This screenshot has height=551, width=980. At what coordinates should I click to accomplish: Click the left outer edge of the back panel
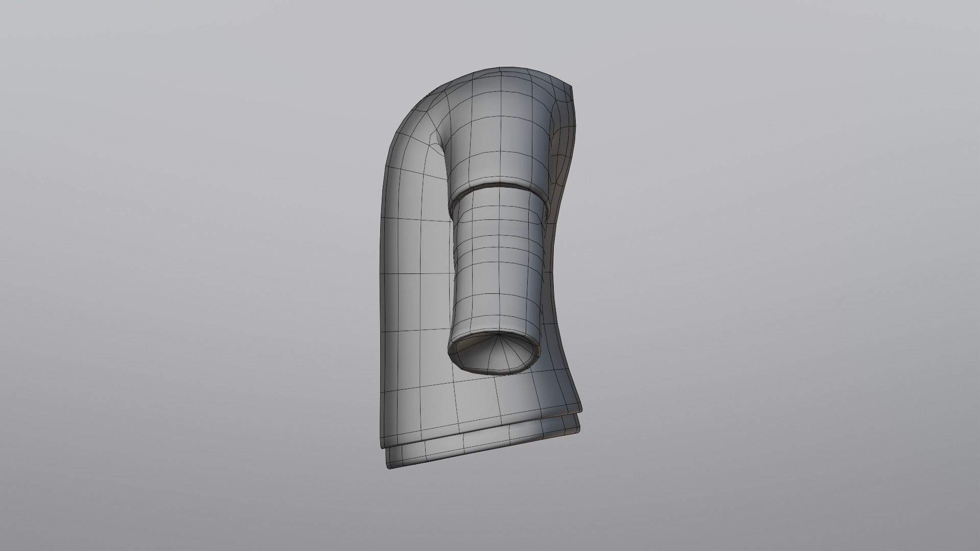[382, 306]
